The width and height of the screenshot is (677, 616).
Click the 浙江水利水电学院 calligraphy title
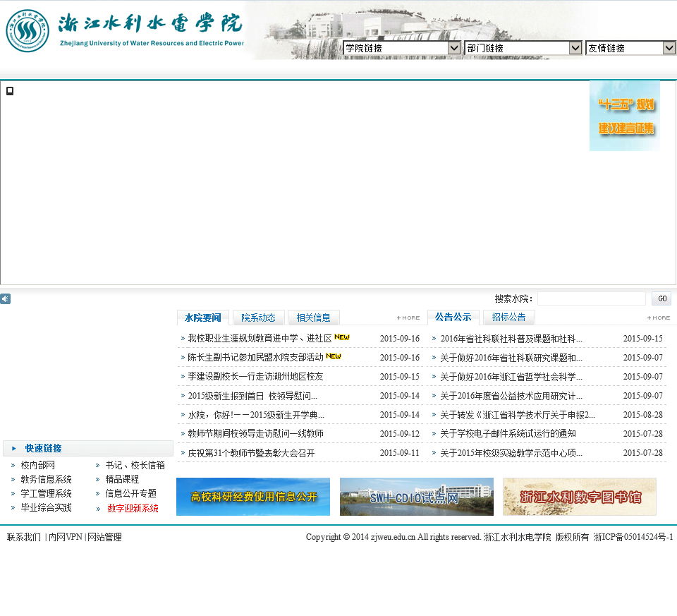(151, 23)
